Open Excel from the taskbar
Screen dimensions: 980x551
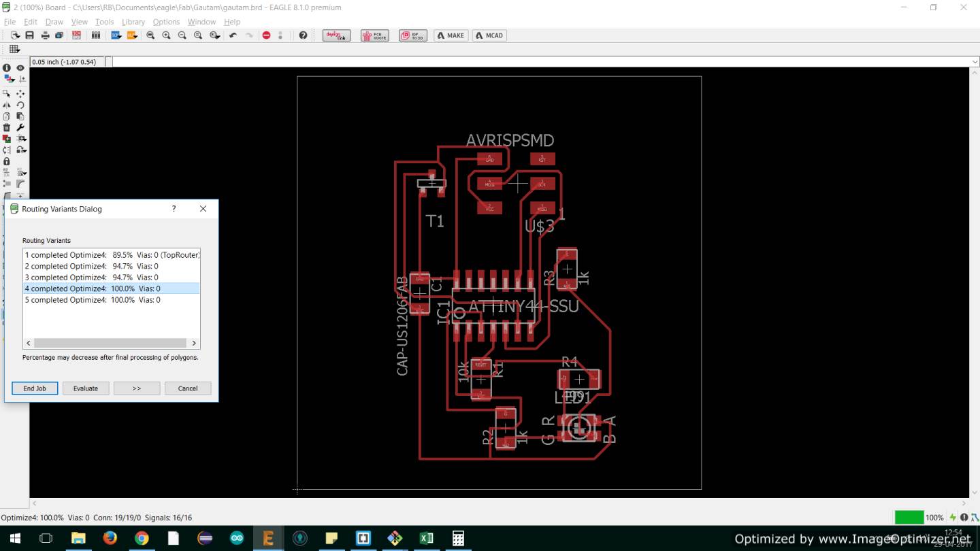pyautogui.click(x=427, y=538)
